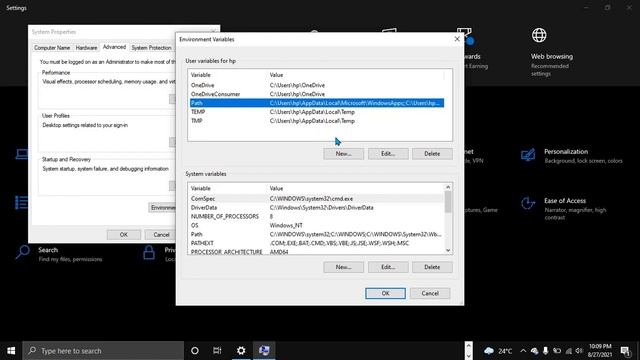This screenshot has height=360, width=640.
Task: Click Edit under User variables
Action: pos(388,154)
